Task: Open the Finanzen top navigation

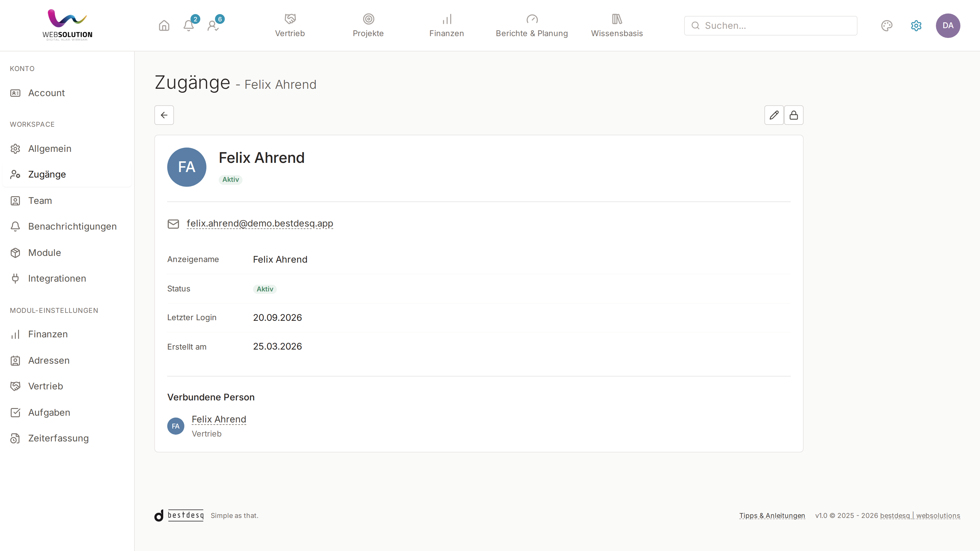Action: 447,25
